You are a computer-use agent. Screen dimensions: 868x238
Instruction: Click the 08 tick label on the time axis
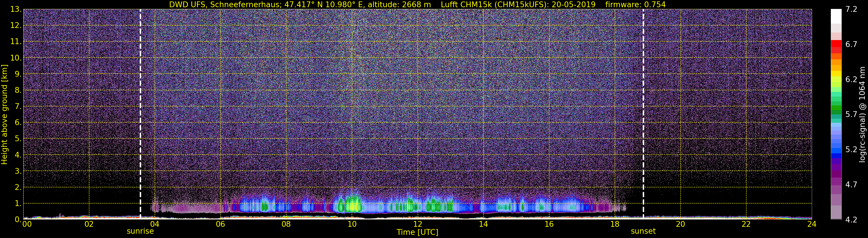pos(286,224)
